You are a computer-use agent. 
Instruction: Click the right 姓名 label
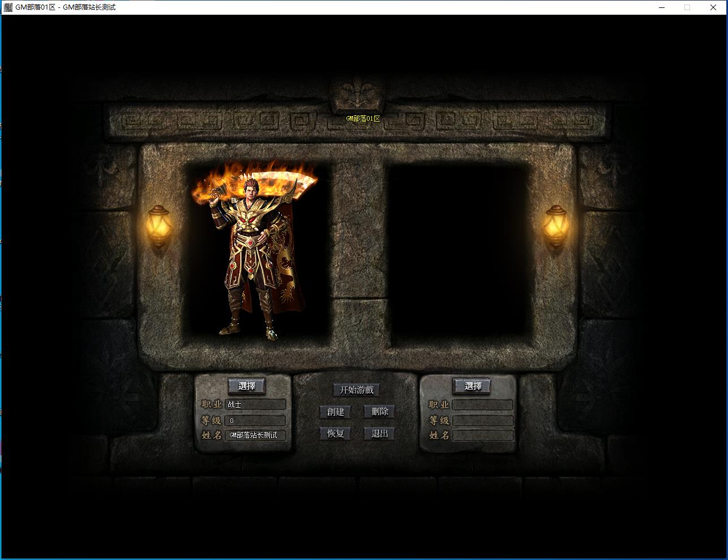pos(439,435)
